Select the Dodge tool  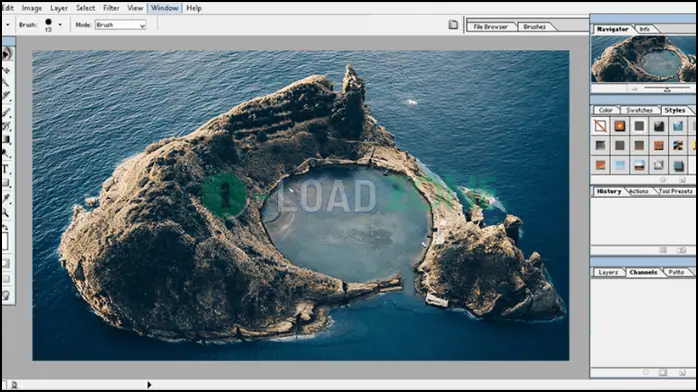(x=6, y=154)
